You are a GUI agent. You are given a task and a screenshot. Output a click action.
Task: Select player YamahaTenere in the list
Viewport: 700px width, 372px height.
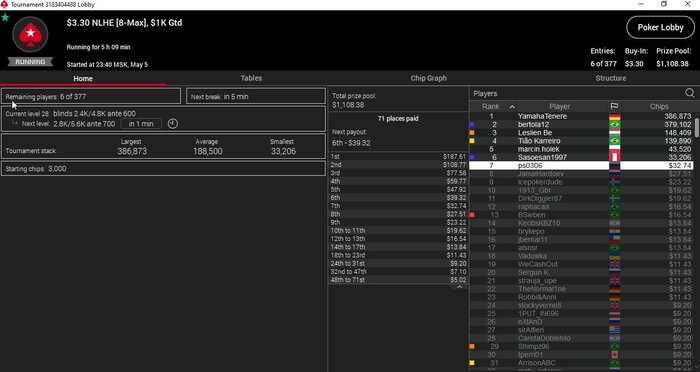[x=542, y=116]
